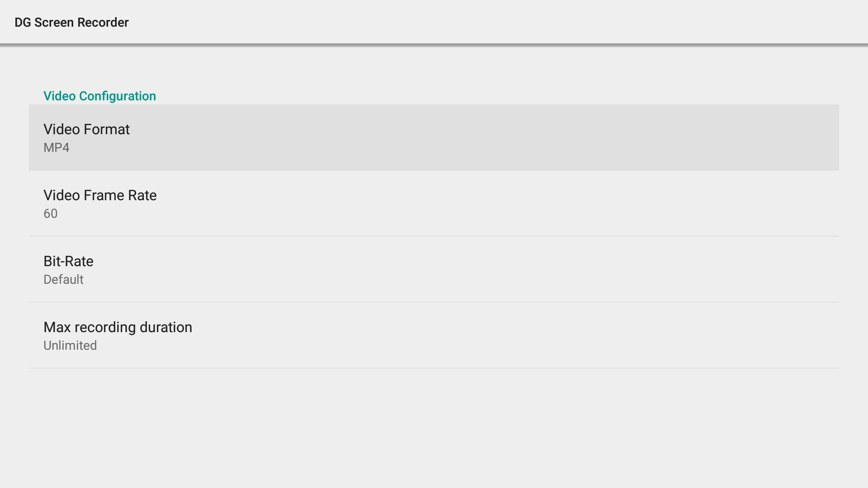Click the MP4 value under Video Format

coord(57,148)
